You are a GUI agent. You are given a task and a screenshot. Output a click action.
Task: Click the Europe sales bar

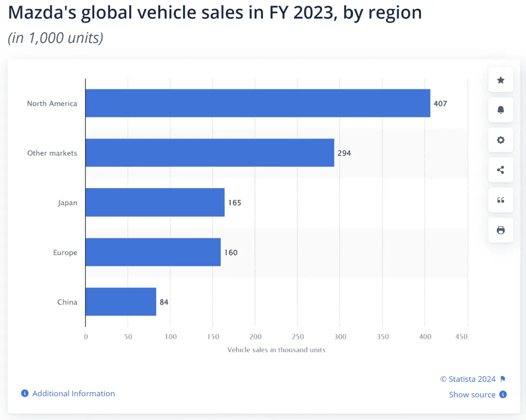pyautogui.click(x=153, y=252)
